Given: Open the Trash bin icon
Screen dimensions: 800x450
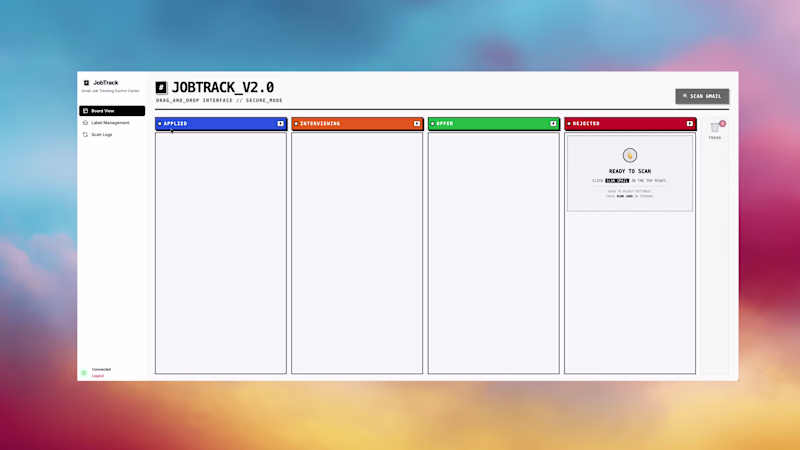Looking at the screenshot, I should point(714,128).
